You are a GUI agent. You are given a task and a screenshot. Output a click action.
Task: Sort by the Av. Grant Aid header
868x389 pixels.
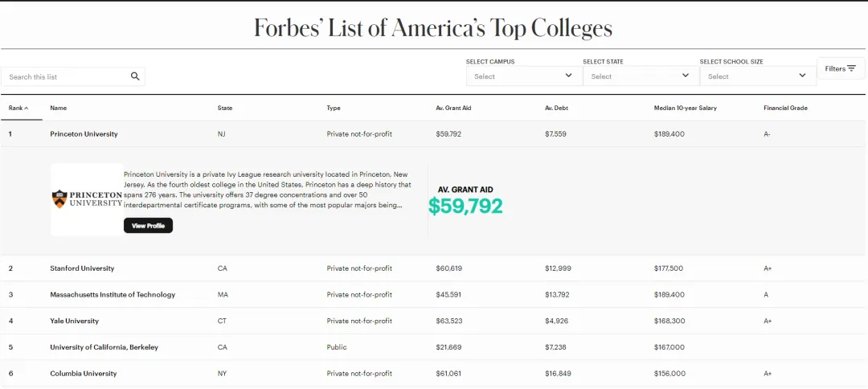[x=453, y=108]
